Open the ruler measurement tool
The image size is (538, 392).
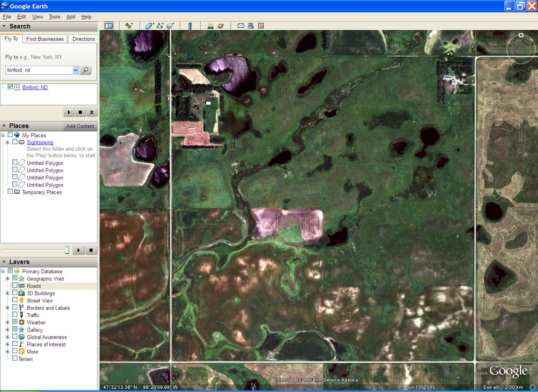[190, 26]
